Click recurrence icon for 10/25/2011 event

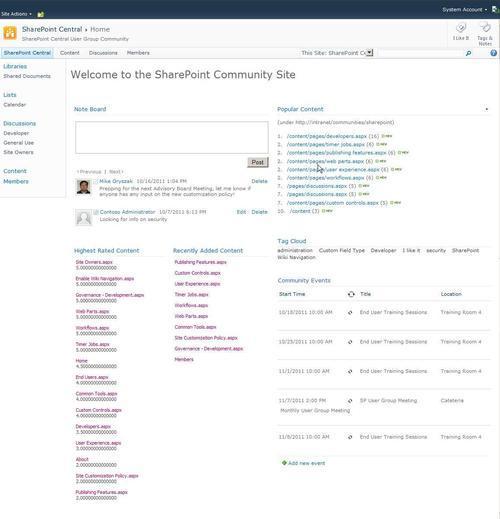click(x=350, y=342)
